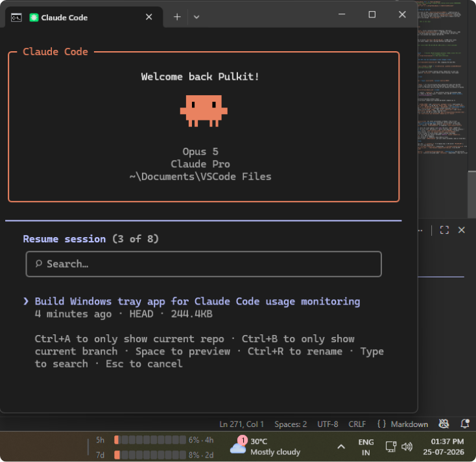
Task: Click the "Welcome back Pulkit!" heading
Action: click(x=200, y=76)
